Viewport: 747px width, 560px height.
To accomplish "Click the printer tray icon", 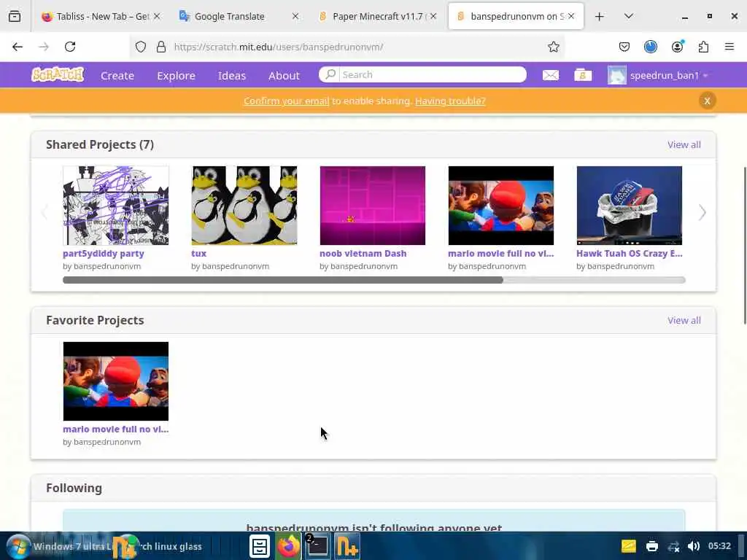I will [651, 546].
